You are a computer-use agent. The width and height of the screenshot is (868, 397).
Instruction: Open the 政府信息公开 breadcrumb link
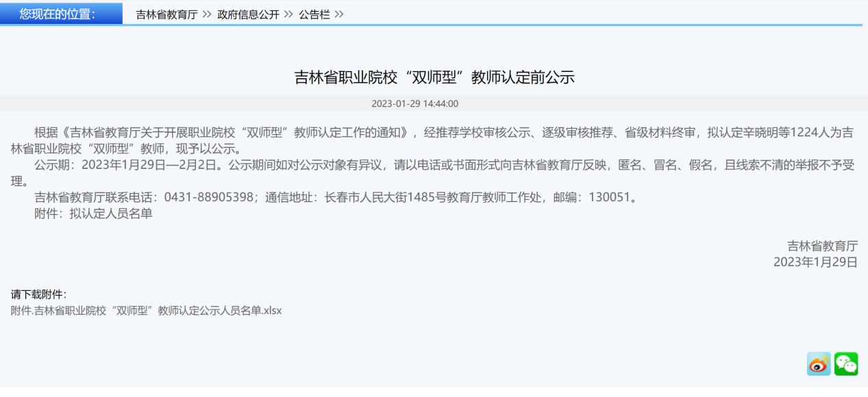(248, 14)
